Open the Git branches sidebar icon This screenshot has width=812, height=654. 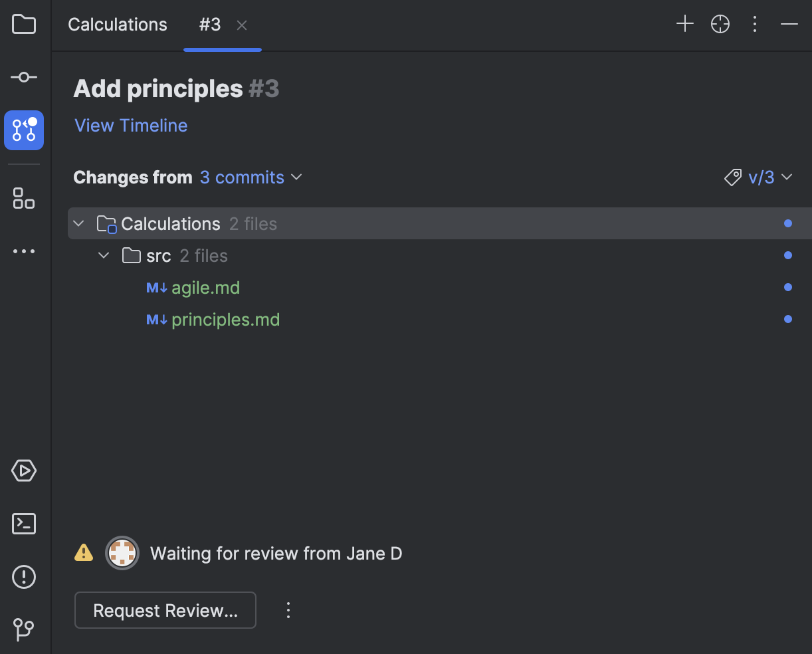click(x=24, y=630)
